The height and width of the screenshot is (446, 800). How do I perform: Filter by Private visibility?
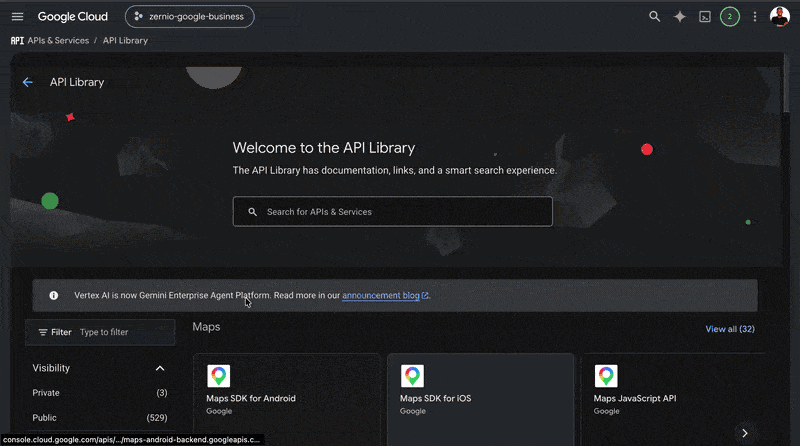tap(99, 393)
